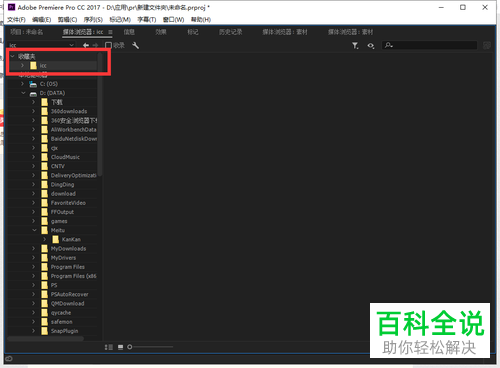Click the icc favorites folder icon
500x368 pixels.
(33, 66)
